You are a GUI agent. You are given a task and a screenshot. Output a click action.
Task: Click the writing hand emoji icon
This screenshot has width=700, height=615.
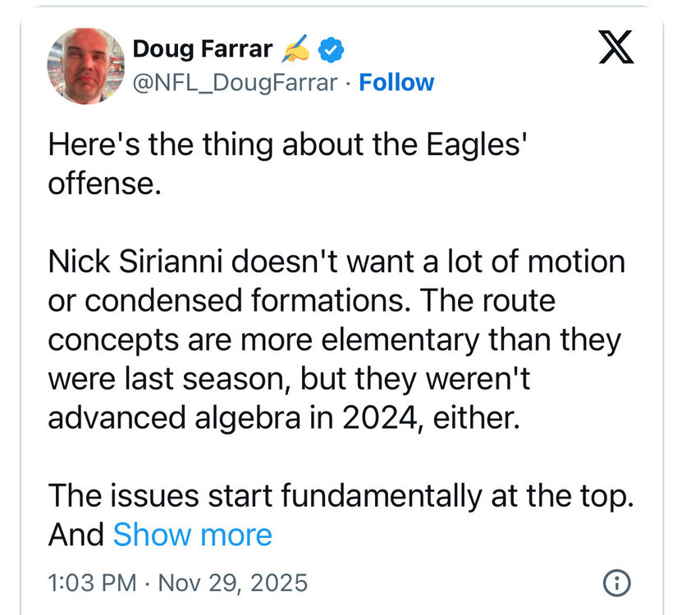click(x=294, y=51)
